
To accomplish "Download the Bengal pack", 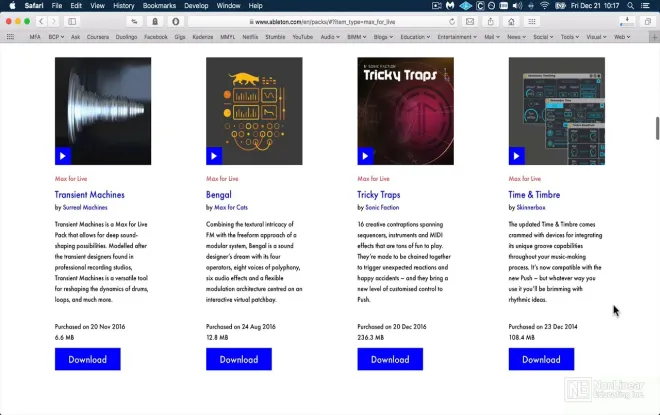I will tap(239, 359).
